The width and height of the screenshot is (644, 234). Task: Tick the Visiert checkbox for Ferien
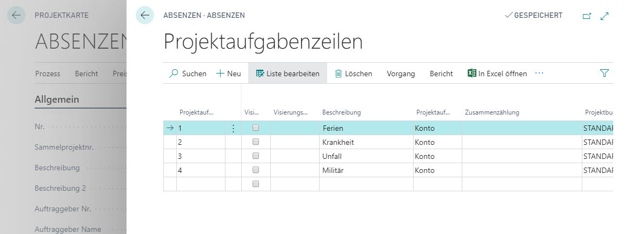coord(256,128)
